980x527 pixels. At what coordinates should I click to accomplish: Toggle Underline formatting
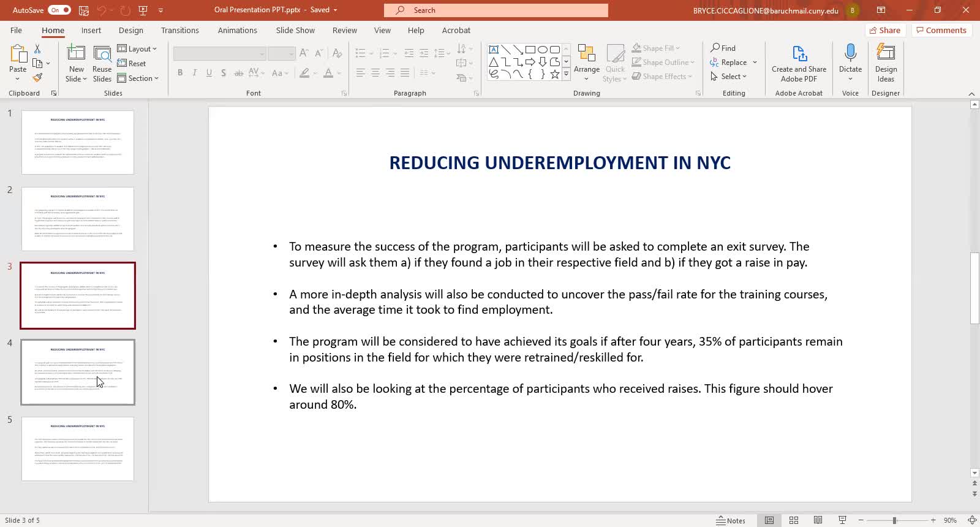pyautogui.click(x=209, y=73)
